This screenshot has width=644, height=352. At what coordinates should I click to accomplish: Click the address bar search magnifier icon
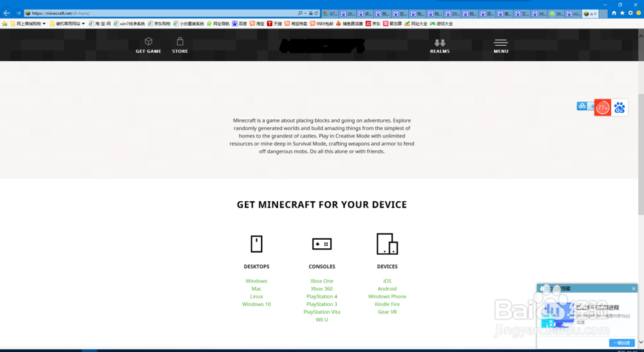(300, 13)
